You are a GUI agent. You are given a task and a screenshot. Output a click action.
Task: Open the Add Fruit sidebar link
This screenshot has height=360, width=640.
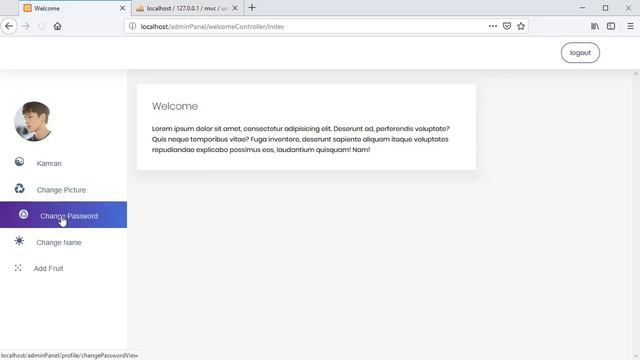point(48,269)
